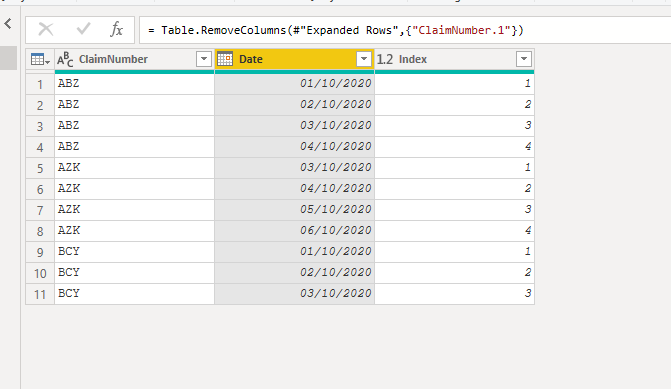Click Index value 3 in row 11
The height and width of the screenshot is (389, 671).
click(x=454, y=294)
